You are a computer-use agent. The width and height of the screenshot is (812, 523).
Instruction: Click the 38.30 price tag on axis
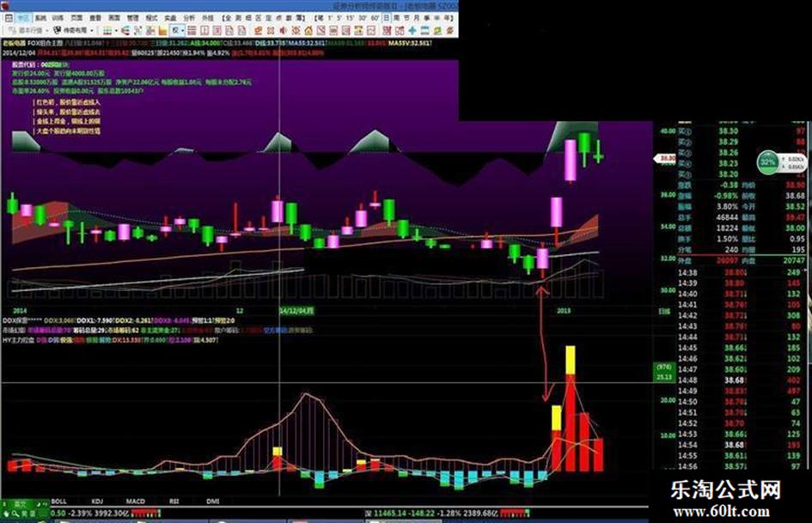(x=666, y=158)
